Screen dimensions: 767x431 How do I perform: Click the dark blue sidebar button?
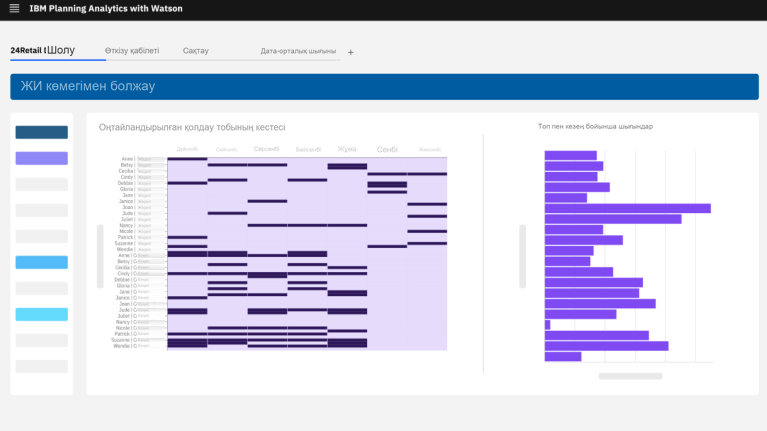42,132
